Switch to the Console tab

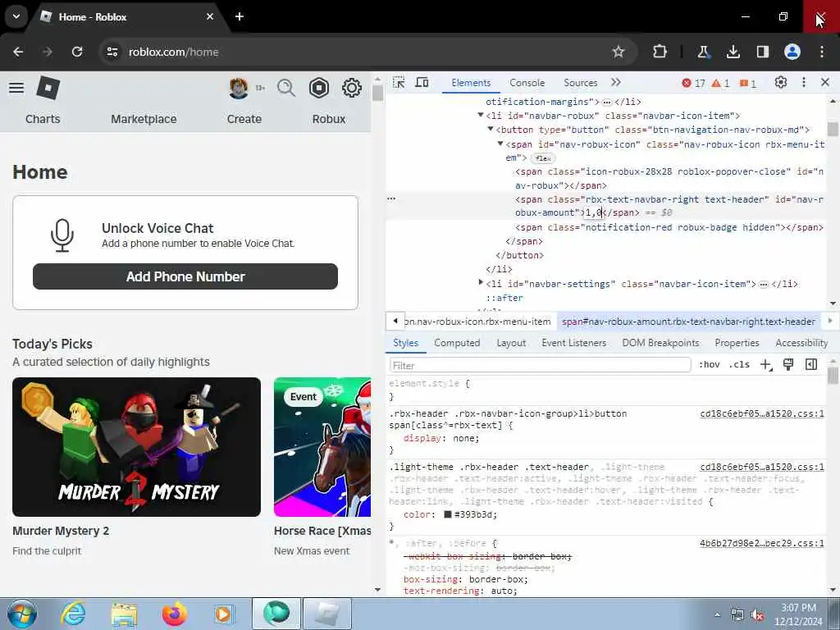(x=527, y=83)
